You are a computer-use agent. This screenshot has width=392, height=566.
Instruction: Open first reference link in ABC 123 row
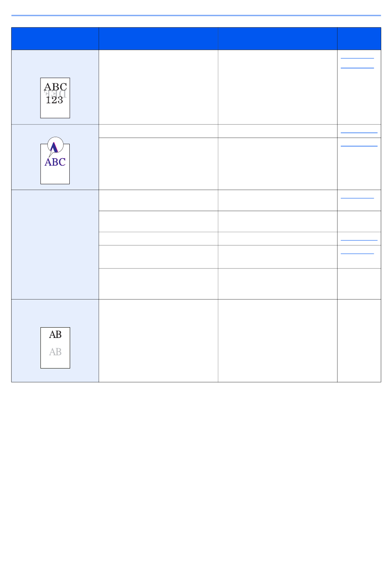[x=357, y=58]
